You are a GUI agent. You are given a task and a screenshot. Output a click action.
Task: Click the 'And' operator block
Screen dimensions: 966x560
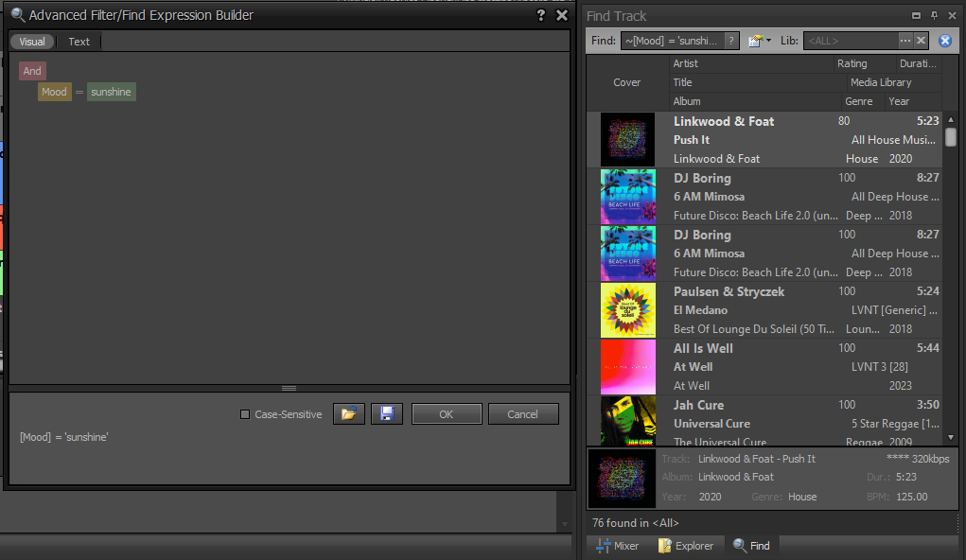pyautogui.click(x=32, y=71)
